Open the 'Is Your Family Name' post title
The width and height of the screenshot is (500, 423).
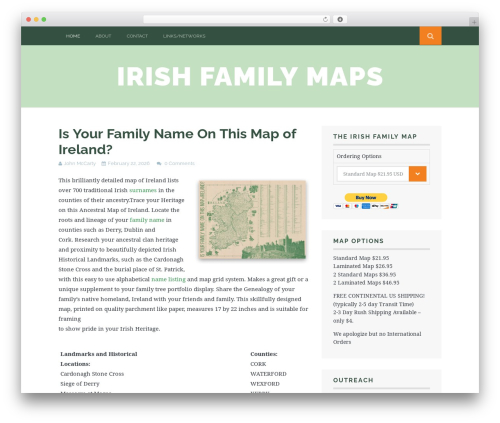point(177,141)
